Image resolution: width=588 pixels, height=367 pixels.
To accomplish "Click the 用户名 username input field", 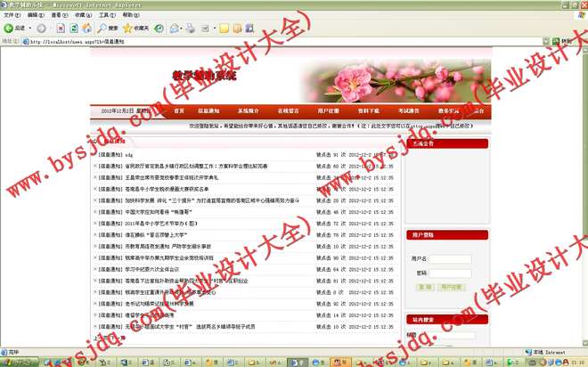I will click(452, 259).
